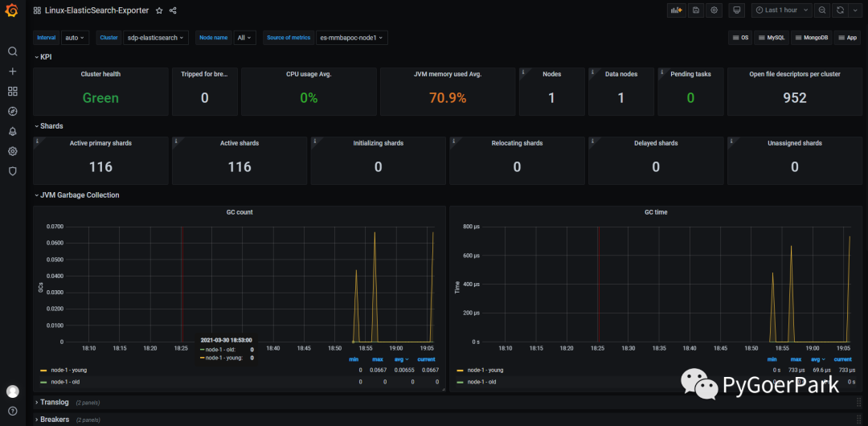868x426 pixels.
Task: Add a new panel with the top toolbar icon
Action: pyautogui.click(x=676, y=10)
